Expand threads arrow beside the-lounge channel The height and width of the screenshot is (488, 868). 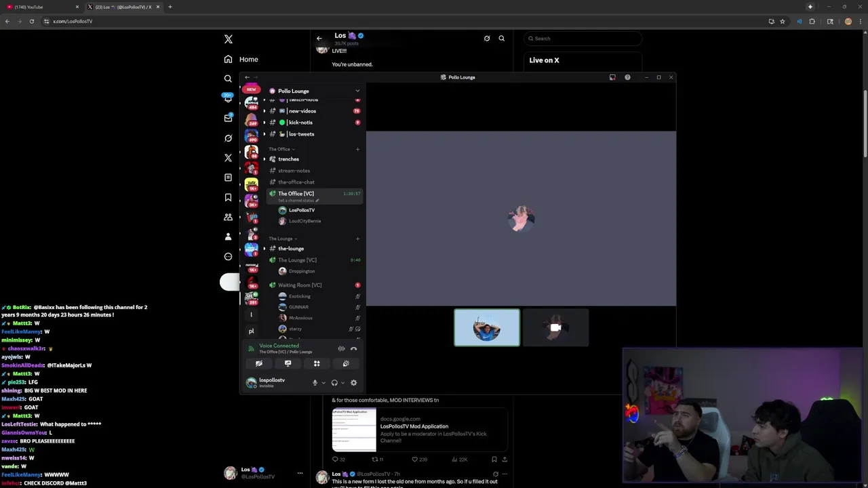click(x=264, y=249)
